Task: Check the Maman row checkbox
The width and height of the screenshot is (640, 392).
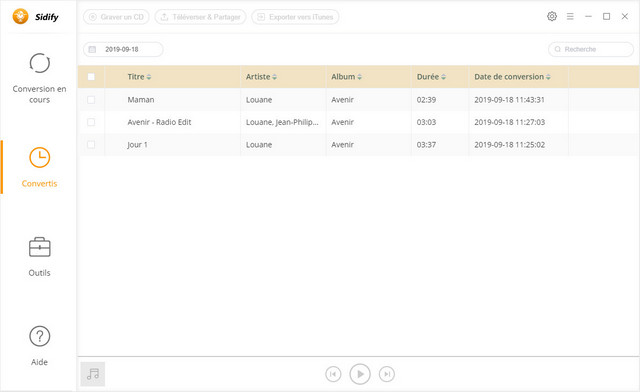Action: 91,100
